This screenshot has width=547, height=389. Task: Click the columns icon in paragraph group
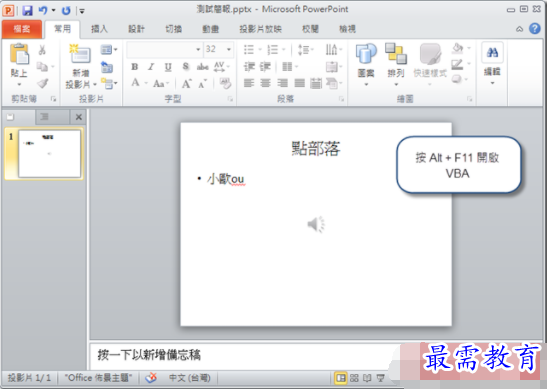click(x=290, y=67)
